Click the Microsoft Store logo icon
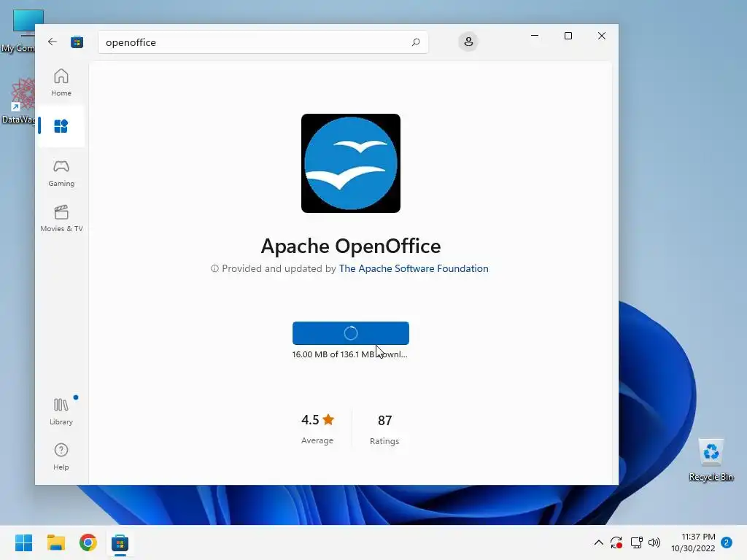Screen dimensions: 747x560 [77, 42]
